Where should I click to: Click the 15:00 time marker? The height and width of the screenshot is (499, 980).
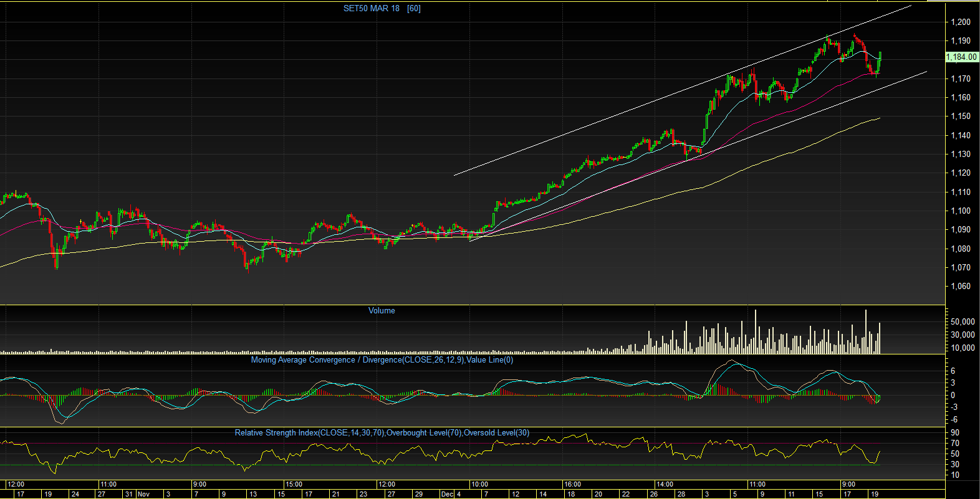294,484
